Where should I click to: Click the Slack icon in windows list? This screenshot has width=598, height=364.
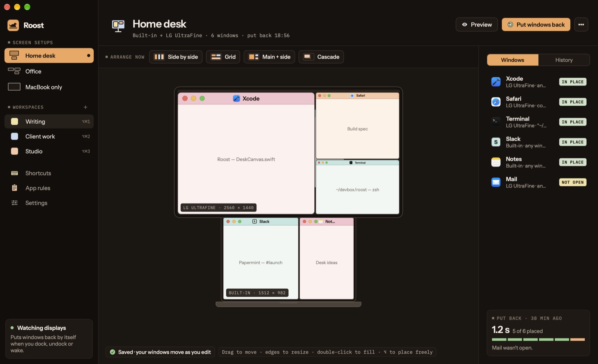click(496, 142)
